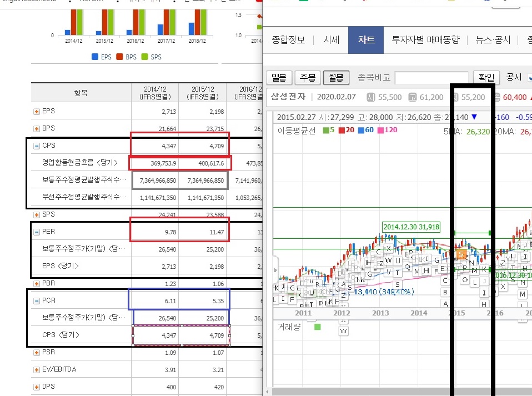Click the 삼성전자 stock name
This screenshot has width=532, height=396.
(x=288, y=97)
